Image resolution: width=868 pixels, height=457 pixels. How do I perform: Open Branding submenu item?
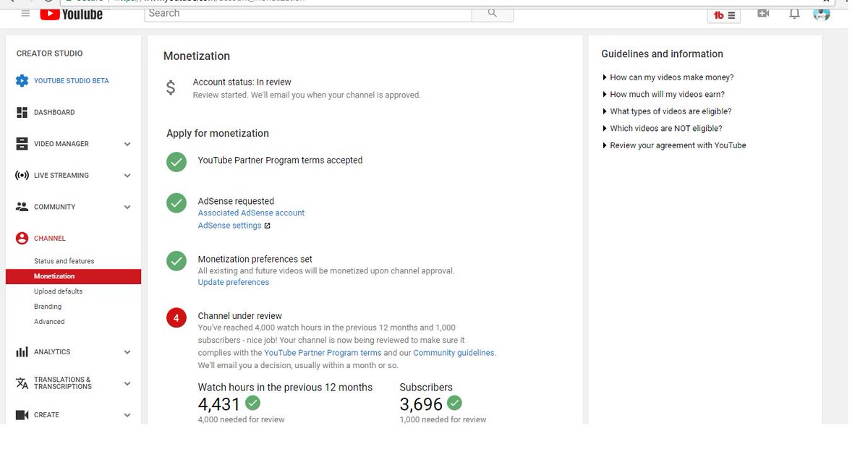pyautogui.click(x=48, y=307)
